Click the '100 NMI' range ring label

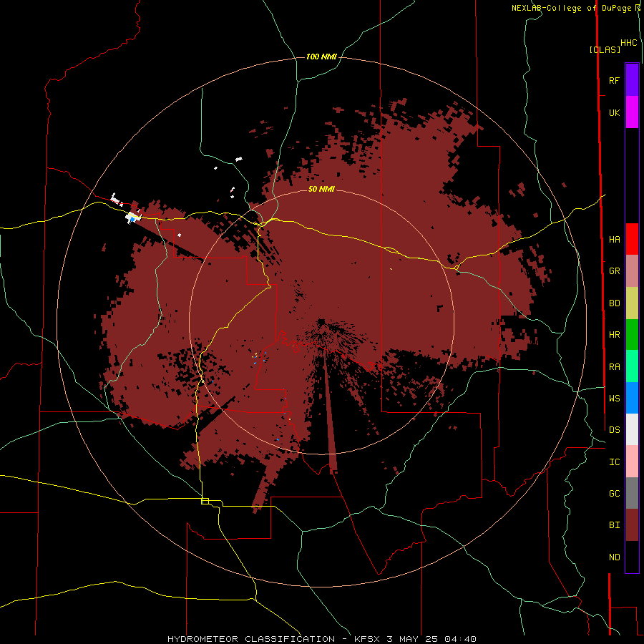point(321,57)
